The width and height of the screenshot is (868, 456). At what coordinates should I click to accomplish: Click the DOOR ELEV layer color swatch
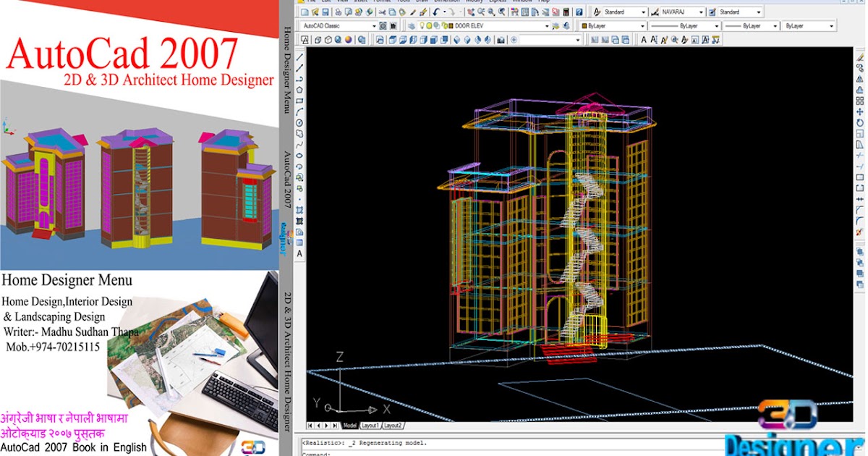click(x=451, y=25)
